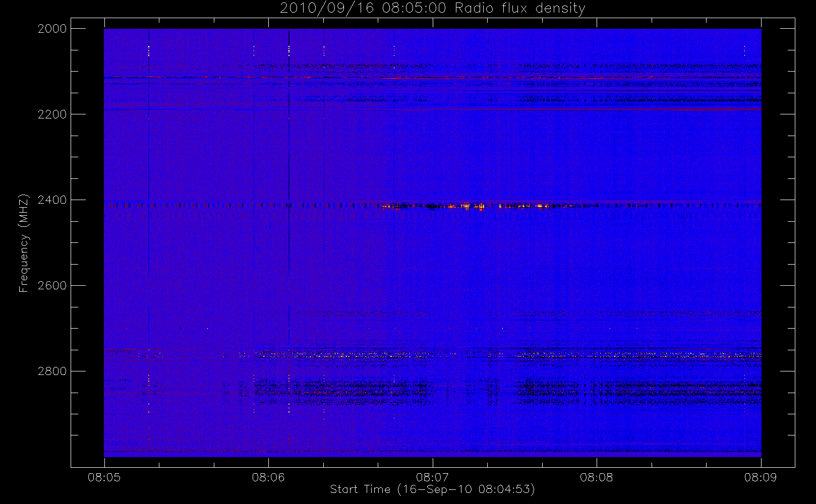Click the 2000 frequency tick label
This screenshot has width=816, height=504.
point(52,29)
